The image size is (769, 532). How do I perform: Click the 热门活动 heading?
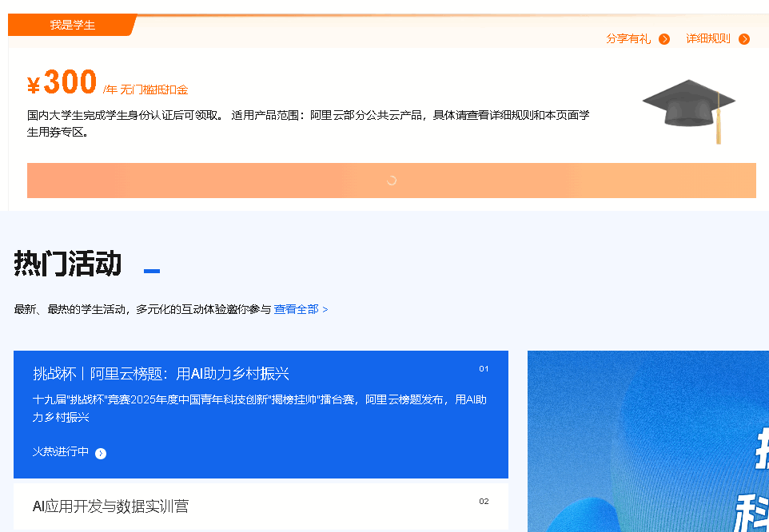pos(68,263)
